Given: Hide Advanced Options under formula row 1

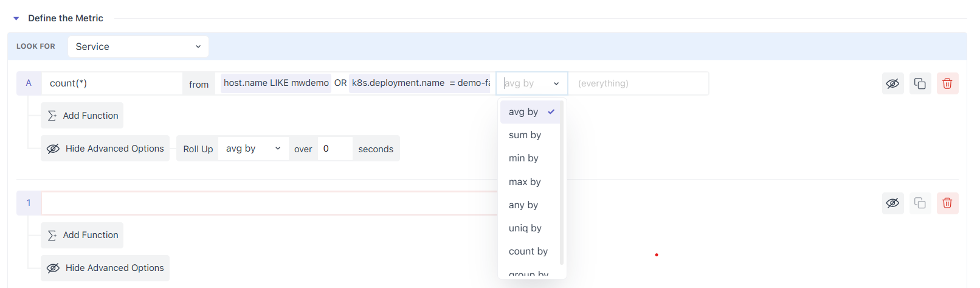Looking at the screenshot, I should click(105, 268).
